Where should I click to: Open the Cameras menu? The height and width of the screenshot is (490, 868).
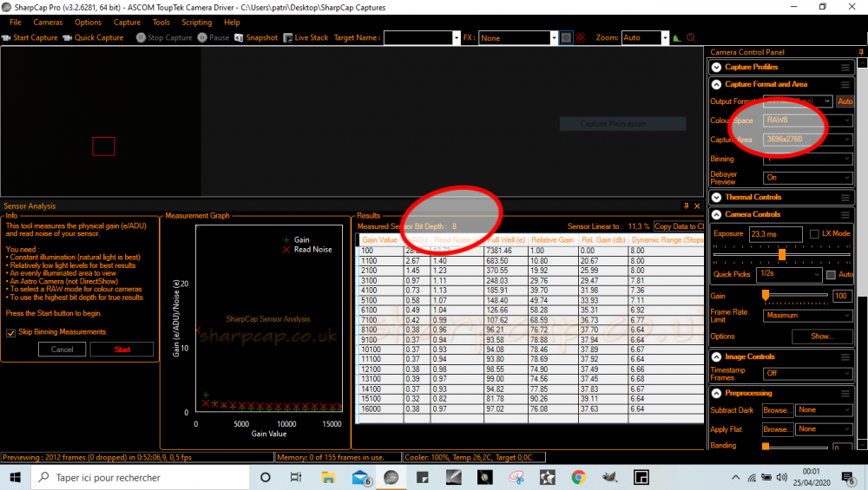pyautogui.click(x=48, y=23)
